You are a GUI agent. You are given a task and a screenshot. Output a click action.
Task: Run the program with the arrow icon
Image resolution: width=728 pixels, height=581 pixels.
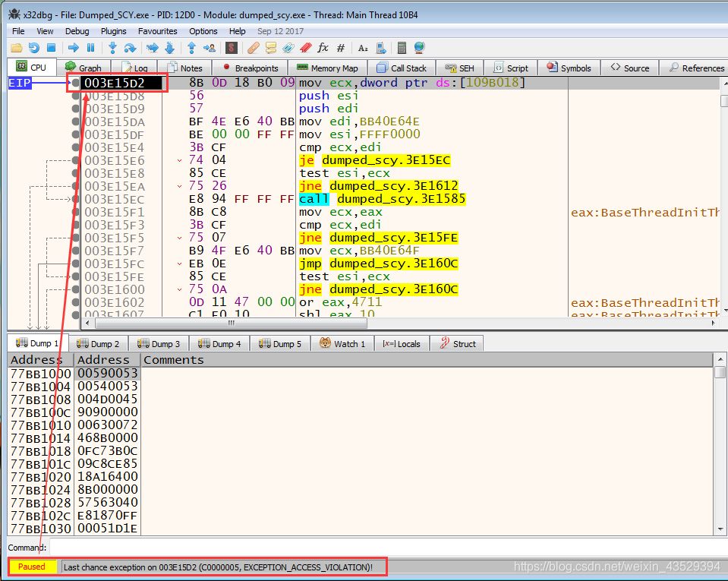pyautogui.click(x=74, y=48)
